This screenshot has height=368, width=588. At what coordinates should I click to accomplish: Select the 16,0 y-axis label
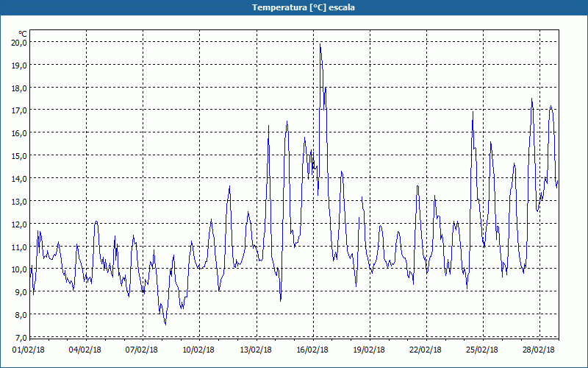[x=19, y=133]
